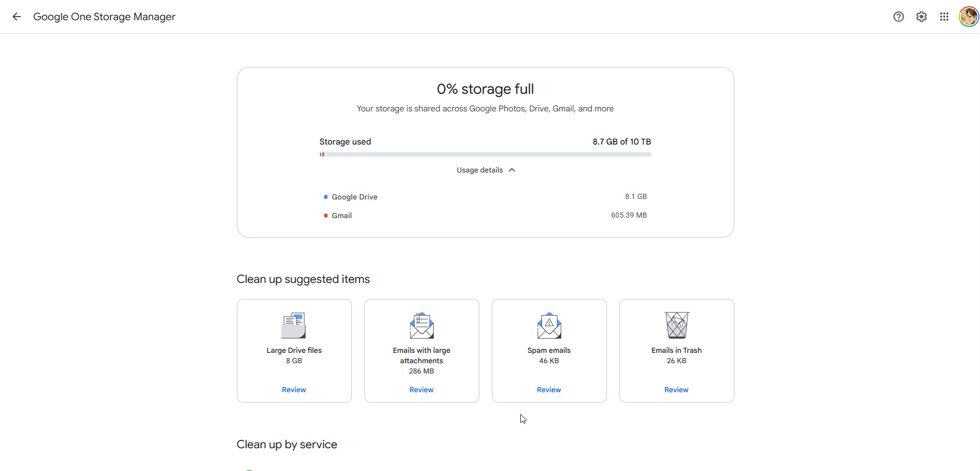Click the storage used progress bar
Viewport: 980px width, 471px height.
point(485,154)
